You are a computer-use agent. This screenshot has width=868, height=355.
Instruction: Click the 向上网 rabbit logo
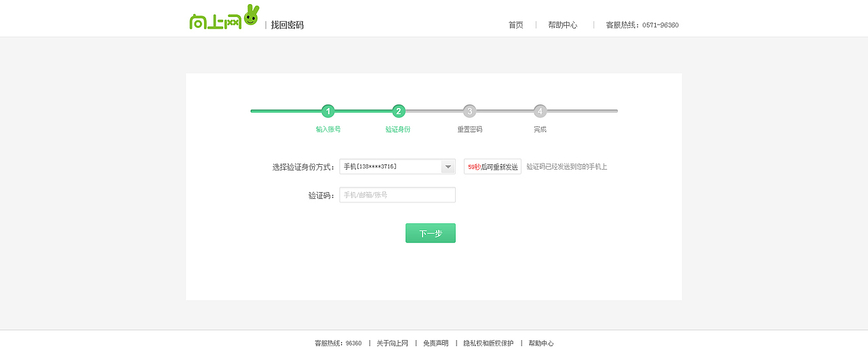[x=224, y=17]
